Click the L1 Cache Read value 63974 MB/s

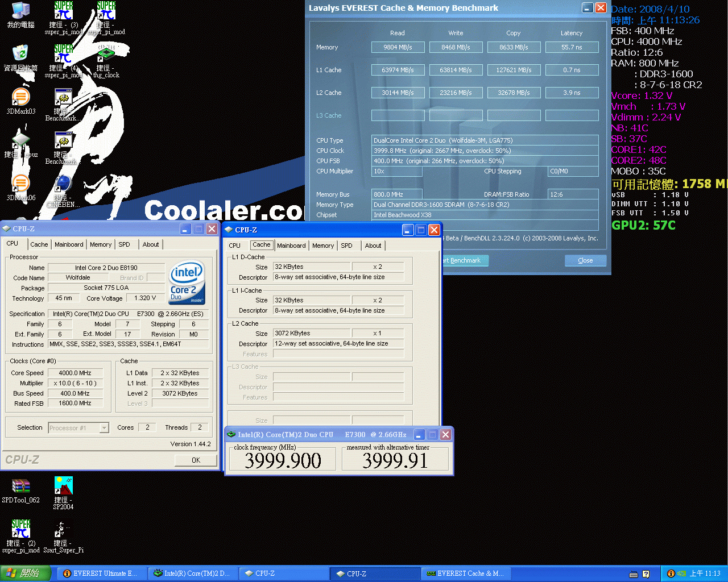tap(398, 70)
